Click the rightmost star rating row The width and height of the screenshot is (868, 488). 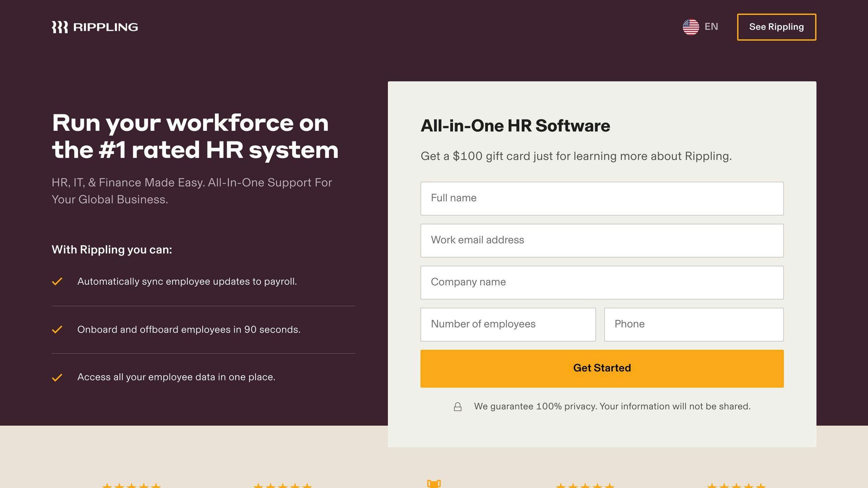[x=736, y=485]
